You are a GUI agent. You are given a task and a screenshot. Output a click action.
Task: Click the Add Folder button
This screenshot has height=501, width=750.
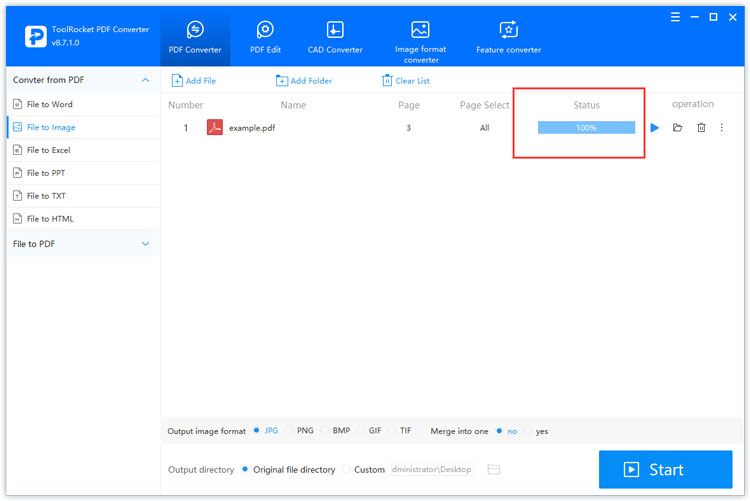pos(304,80)
